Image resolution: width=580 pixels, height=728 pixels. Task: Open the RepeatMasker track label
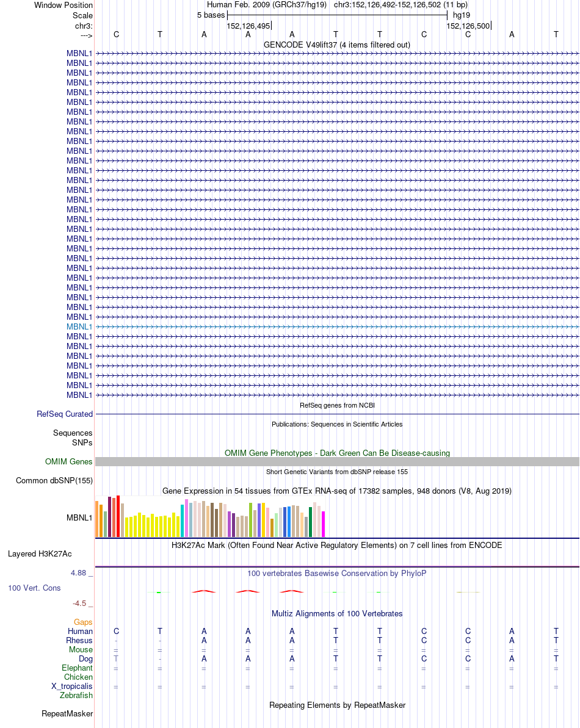pos(67,713)
